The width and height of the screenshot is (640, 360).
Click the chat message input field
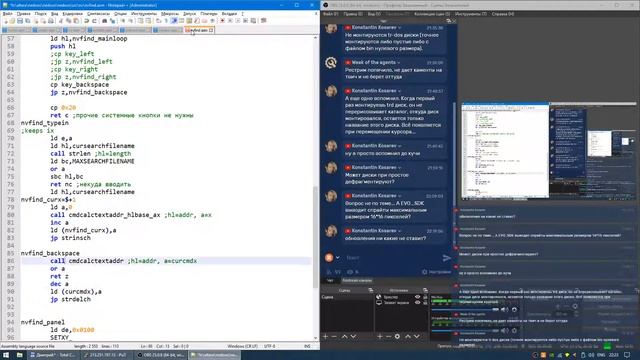392,258
